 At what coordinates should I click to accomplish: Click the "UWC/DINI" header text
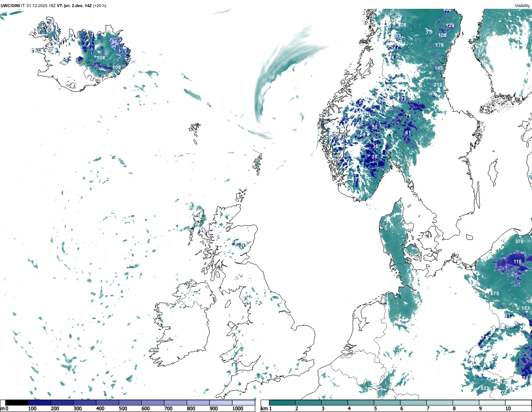coord(11,5)
